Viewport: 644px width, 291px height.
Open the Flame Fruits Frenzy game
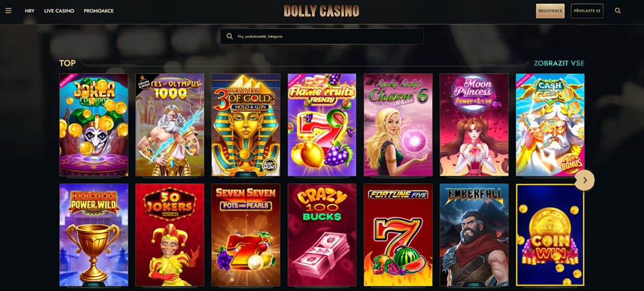click(x=322, y=125)
